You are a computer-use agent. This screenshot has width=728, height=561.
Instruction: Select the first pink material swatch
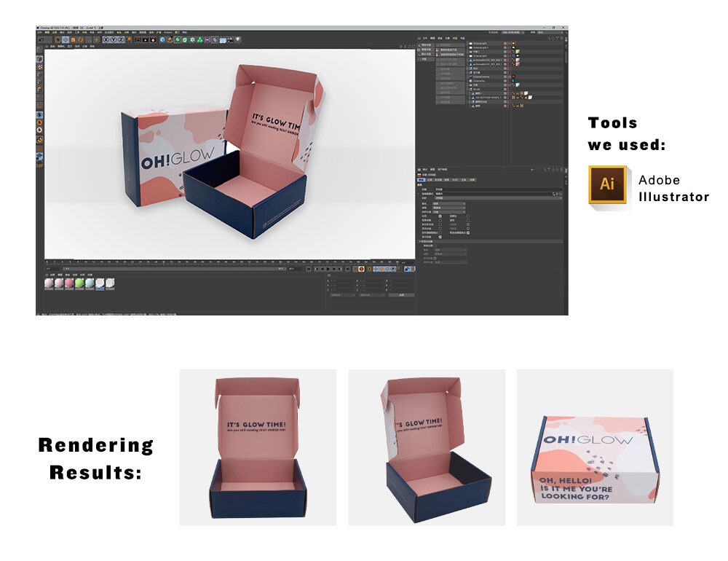coord(49,283)
